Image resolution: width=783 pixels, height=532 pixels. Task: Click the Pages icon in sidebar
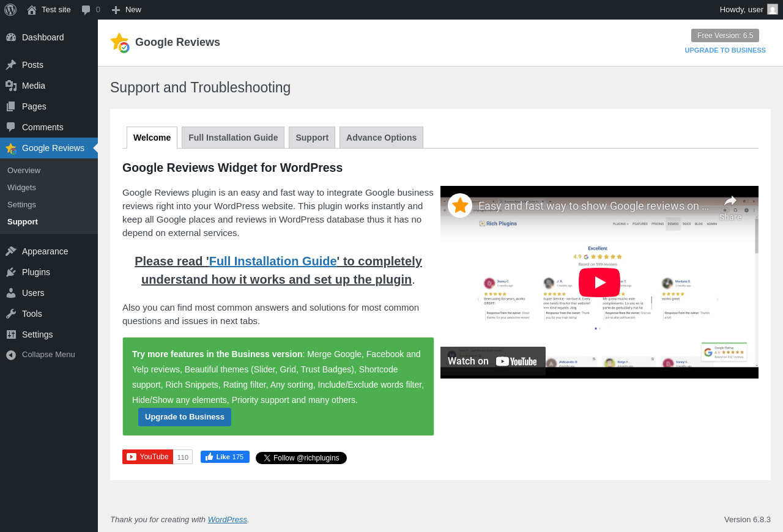pos(11,106)
